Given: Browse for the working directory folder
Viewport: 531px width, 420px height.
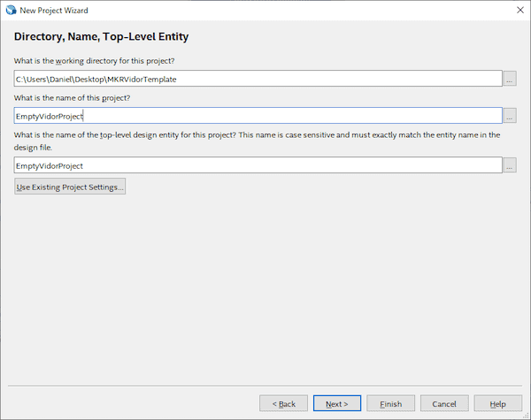Looking at the screenshot, I should click(x=510, y=79).
